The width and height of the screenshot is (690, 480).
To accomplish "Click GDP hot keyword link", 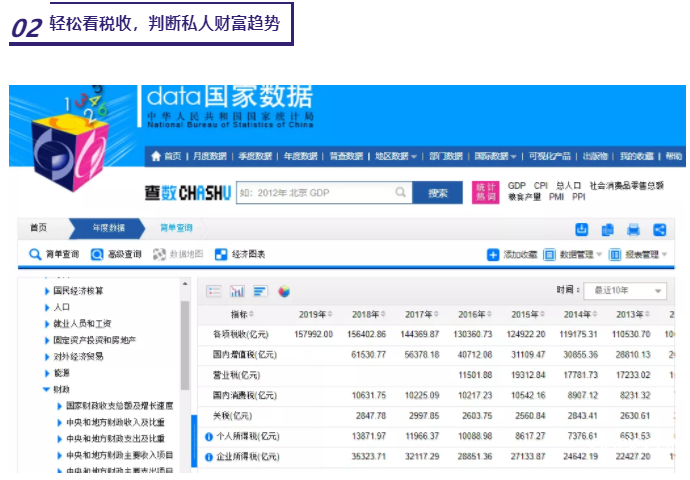I will 517,186.
